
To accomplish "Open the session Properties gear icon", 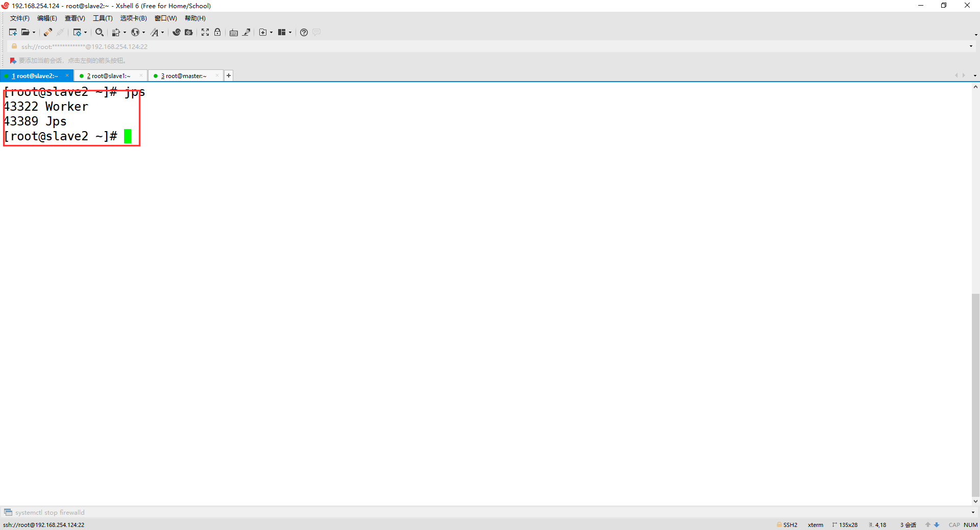I will click(x=77, y=32).
